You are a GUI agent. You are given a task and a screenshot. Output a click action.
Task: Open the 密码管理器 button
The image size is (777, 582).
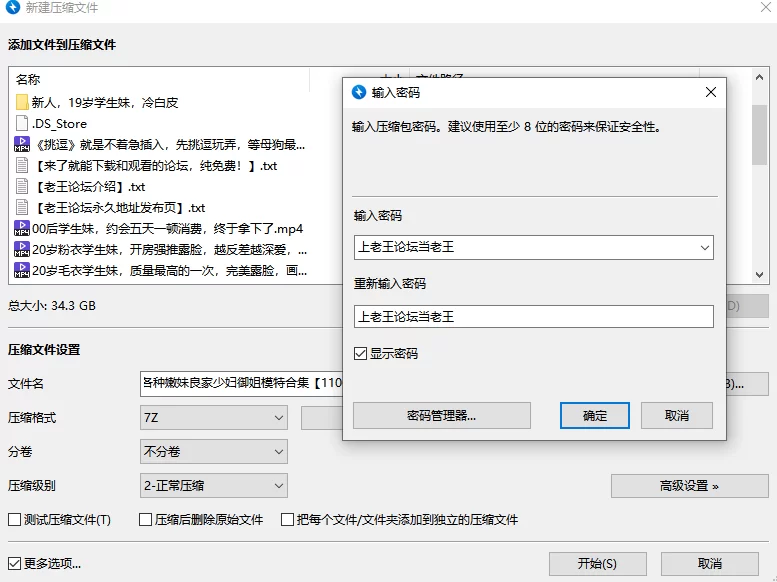441,415
